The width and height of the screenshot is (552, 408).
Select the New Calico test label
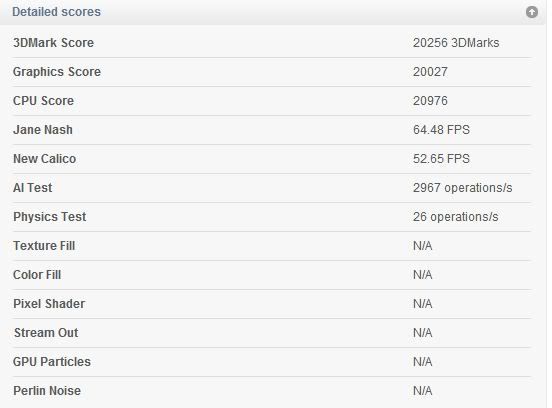pyautogui.click(x=44, y=159)
